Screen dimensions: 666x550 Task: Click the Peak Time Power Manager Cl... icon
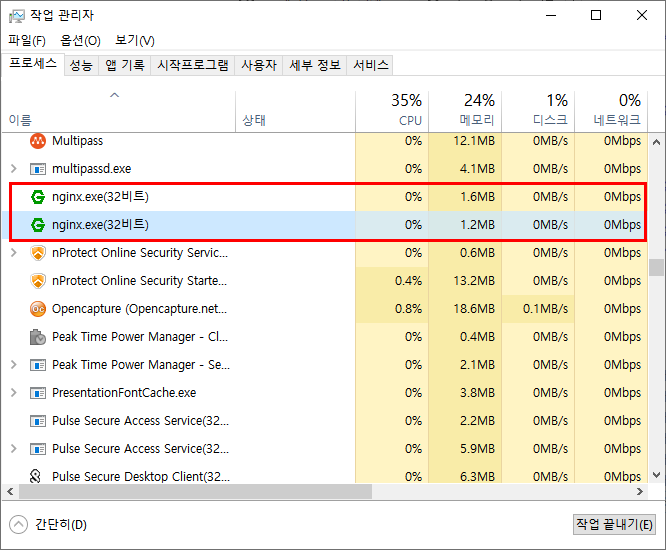tap(38, 337)
